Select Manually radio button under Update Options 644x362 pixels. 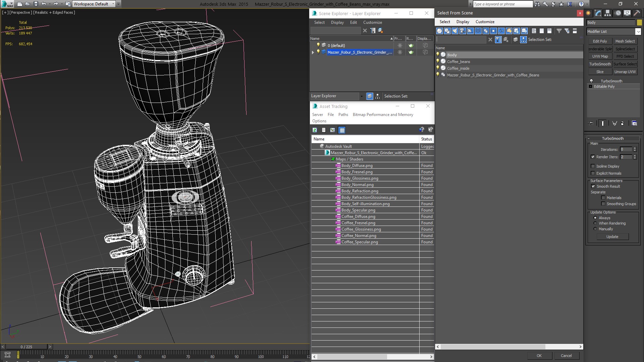pyautogui.click(x=595, y=229)
